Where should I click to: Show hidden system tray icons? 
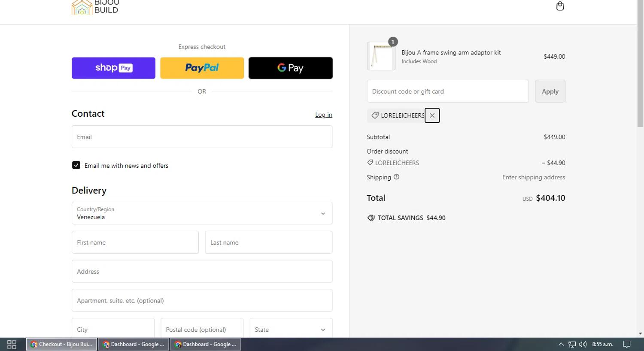coord(561,344)
